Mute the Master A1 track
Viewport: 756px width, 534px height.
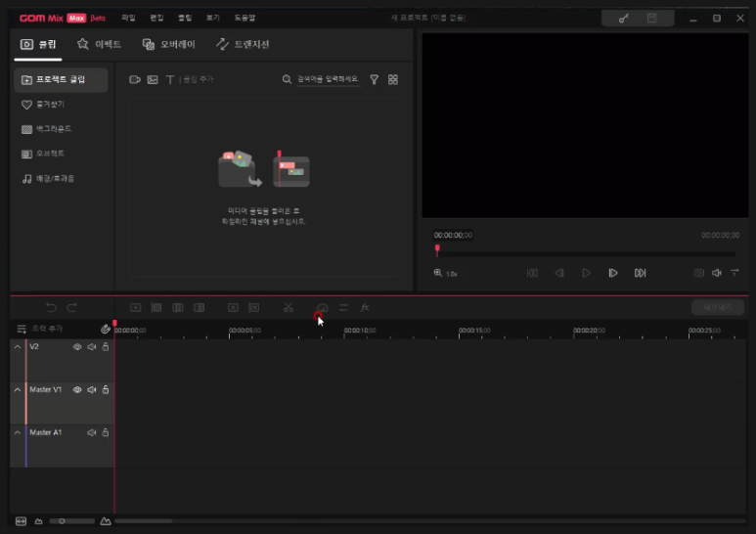tap(92, 433)
